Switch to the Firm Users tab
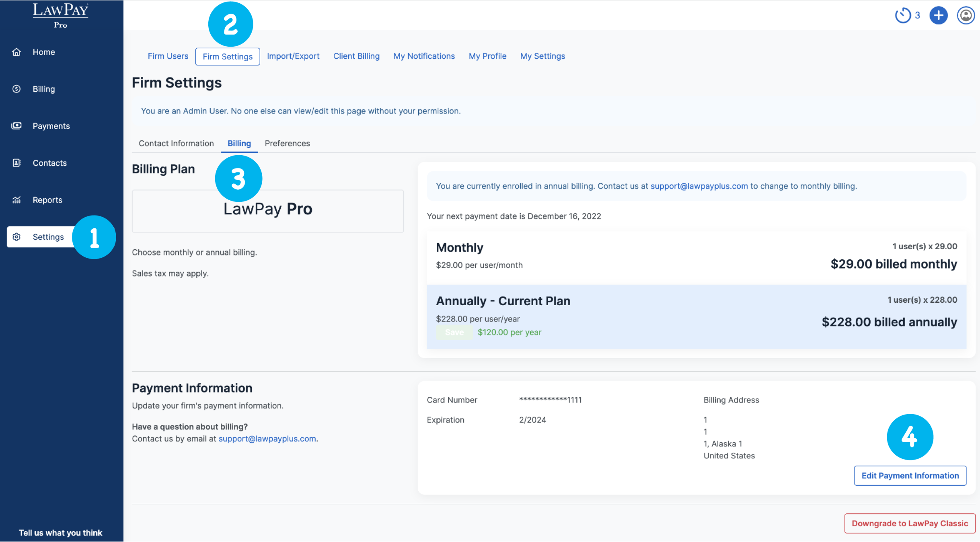The height and width of the screenshot is (542, 980). [x=168, y=56]
